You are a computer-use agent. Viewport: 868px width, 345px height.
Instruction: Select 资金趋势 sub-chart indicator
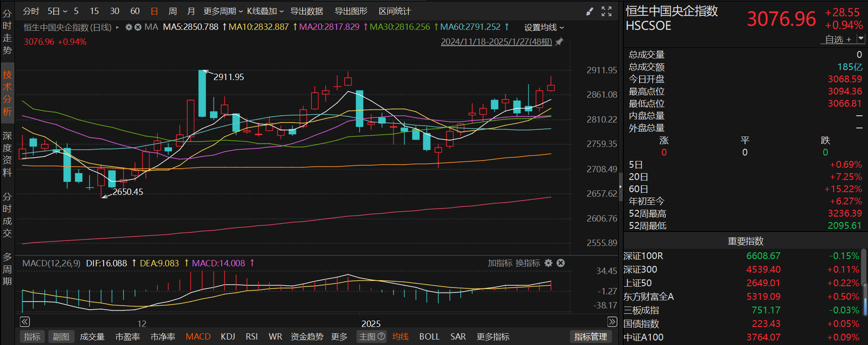tap(307, 336)
